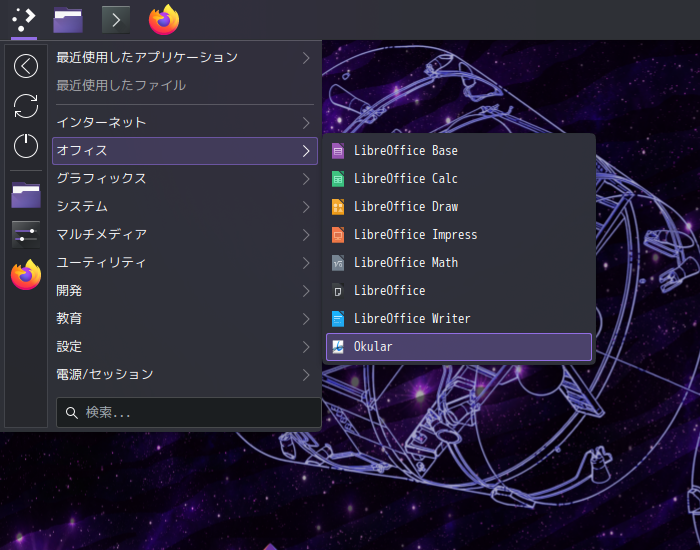700x550 pixels.
Task: Open 最近使用したアプリケーション entry
Action: tap(185, 58)
